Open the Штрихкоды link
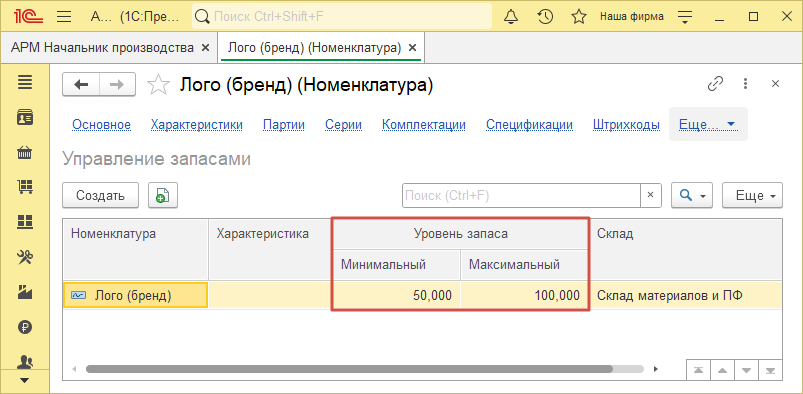 (x=626, y=125)
